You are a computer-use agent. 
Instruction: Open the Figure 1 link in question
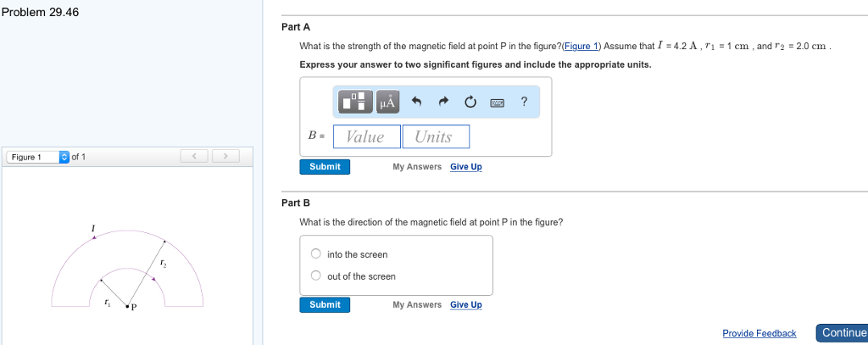[x=581, y=46]
